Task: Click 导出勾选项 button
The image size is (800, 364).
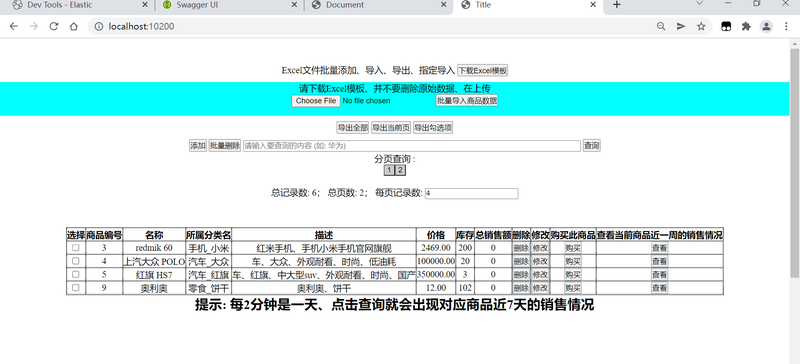Action: [433, 128]
